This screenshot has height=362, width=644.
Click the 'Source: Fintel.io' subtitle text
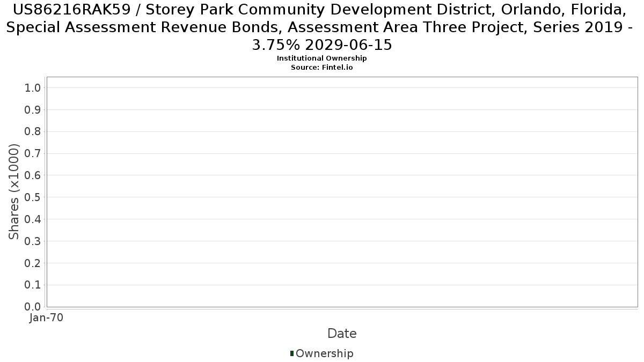[322, 68]
